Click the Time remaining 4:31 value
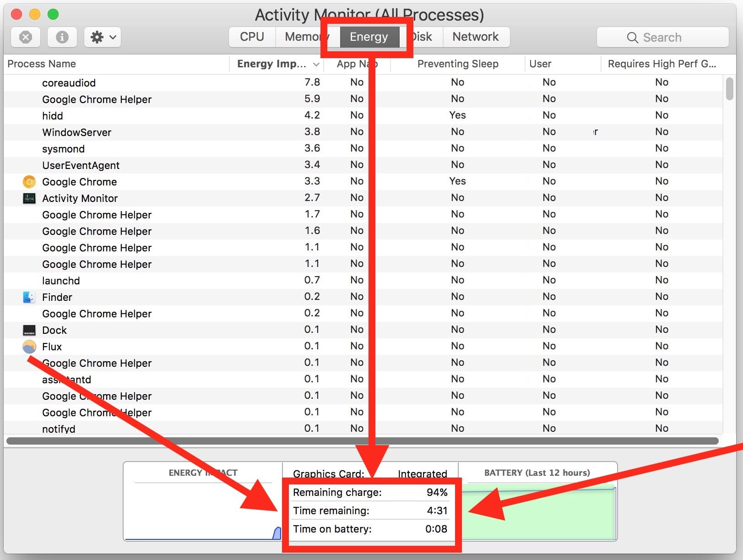This screenshot has height=560, width=743. click(437, 511)
